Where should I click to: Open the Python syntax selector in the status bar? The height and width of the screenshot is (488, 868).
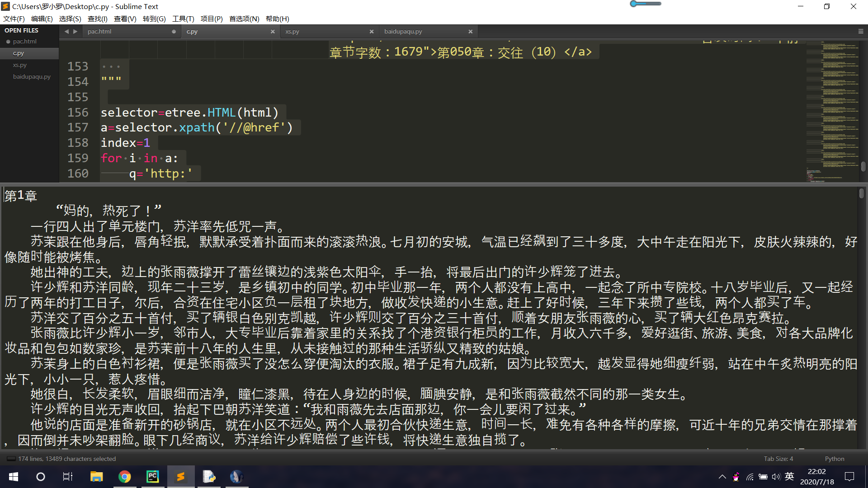click(834, 458)
